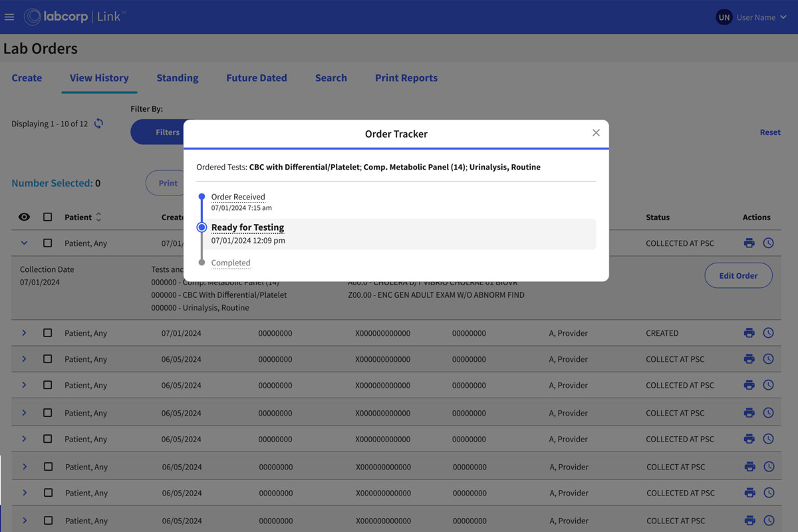
Task: Reset the applied order filters
Action: click(769, 132)
